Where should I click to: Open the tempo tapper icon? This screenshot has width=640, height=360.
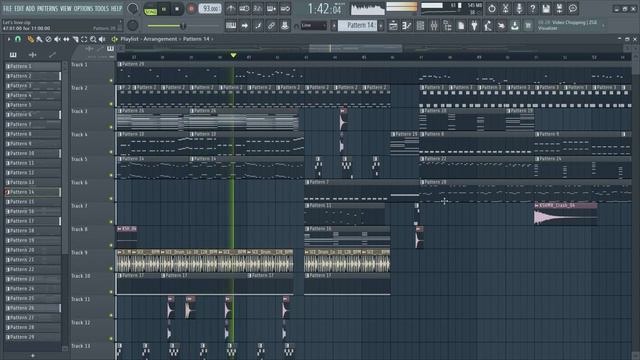click(x=488, y=26)
